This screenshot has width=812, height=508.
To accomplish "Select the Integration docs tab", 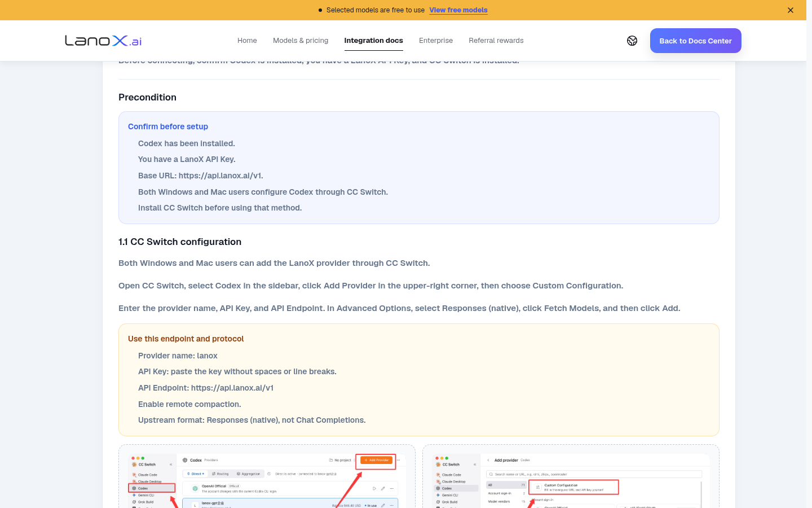I will 374,41.
